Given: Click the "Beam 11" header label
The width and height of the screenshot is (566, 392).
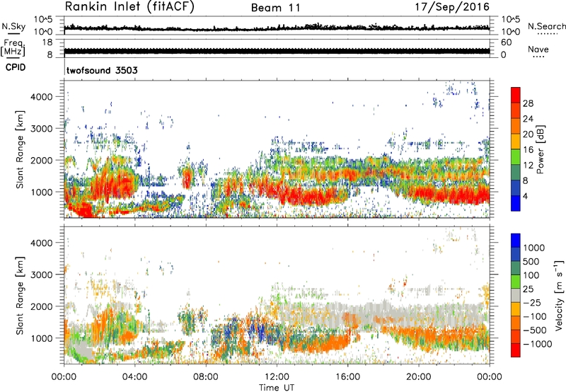Looking at the screenshot, I should tap(276, 8).
